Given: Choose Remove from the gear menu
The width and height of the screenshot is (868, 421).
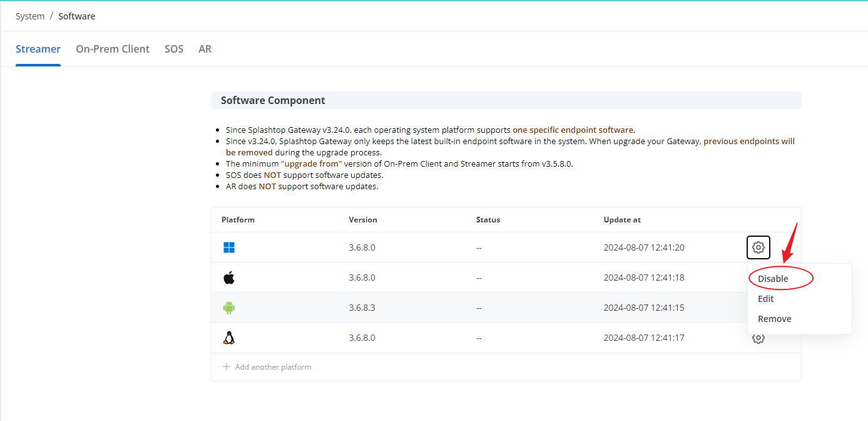Looking at the screenshot, I should (x=775, y=319).
